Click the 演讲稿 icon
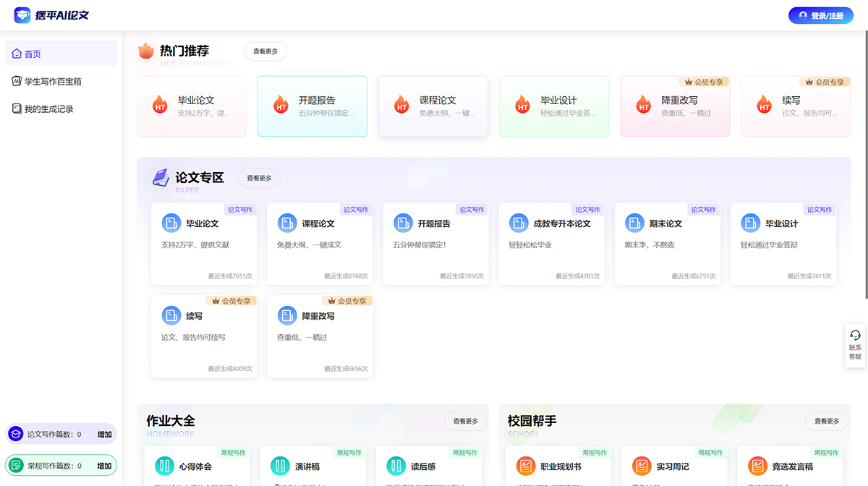Screen dimensions: 868x486 [280, 466]
